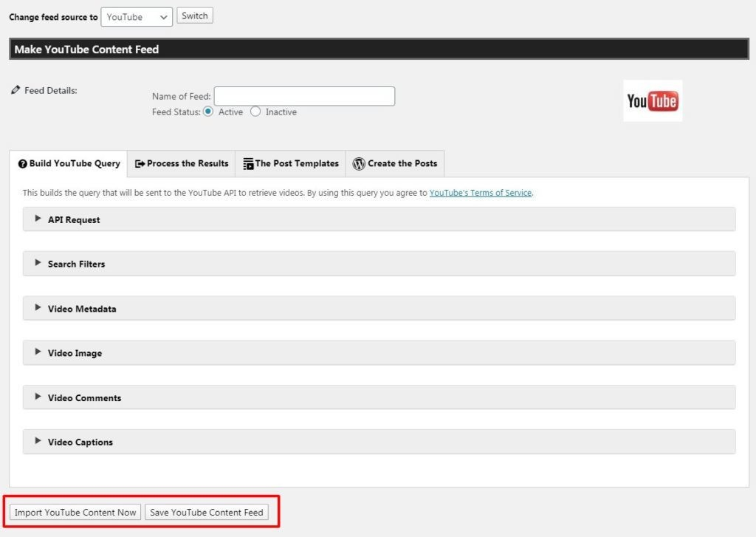Expand the Video Image section
This screenshot has width=756, height=537.
[75, 353]
